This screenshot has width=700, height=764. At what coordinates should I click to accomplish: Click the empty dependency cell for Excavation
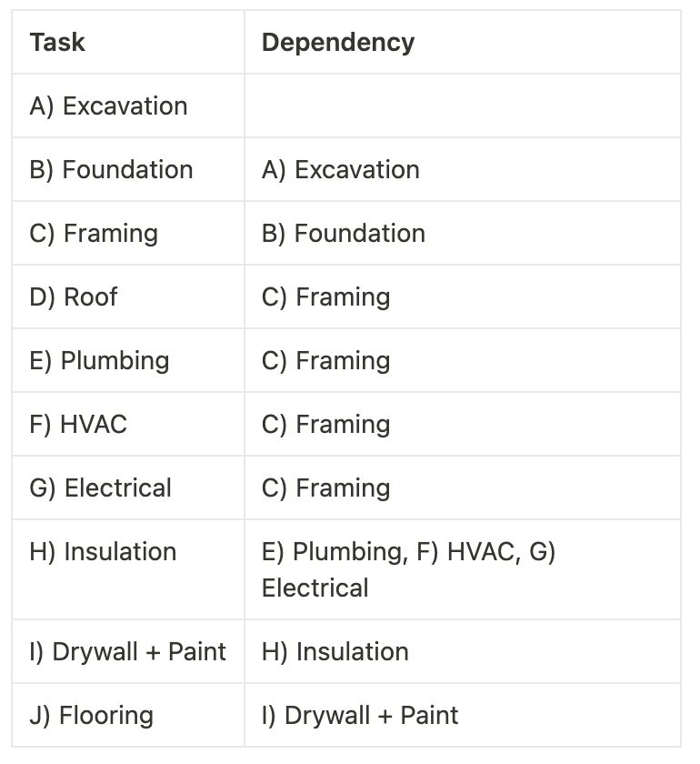463,106
